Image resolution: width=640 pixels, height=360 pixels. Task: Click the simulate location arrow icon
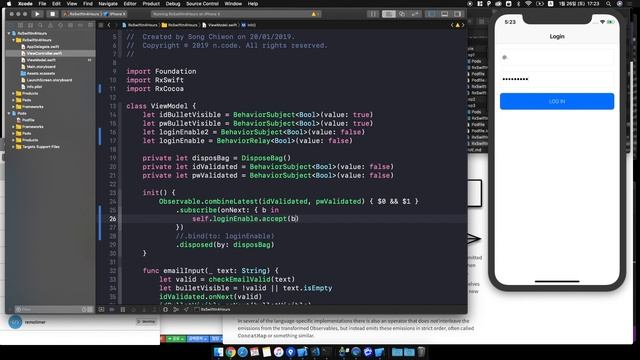pos(186,309)
